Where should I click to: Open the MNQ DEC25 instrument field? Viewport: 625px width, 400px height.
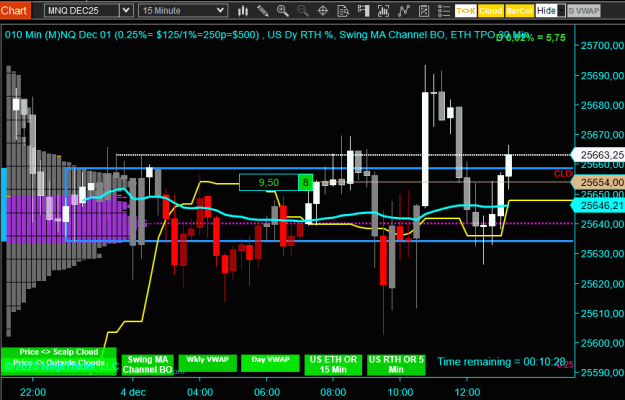point(82,11)
